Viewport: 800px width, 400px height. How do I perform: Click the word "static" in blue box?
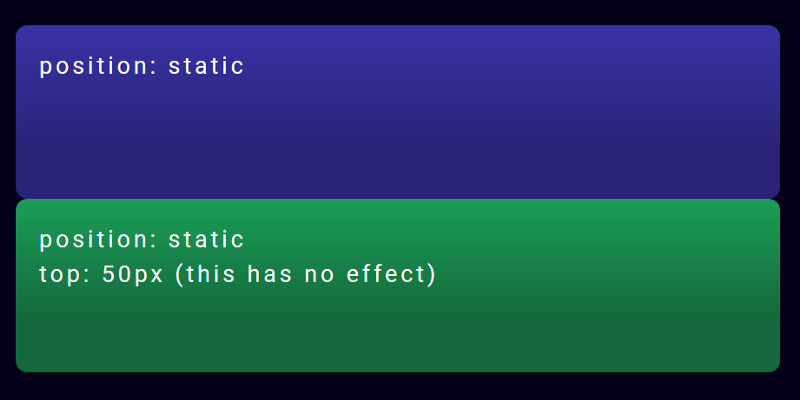tap(206, 66)
